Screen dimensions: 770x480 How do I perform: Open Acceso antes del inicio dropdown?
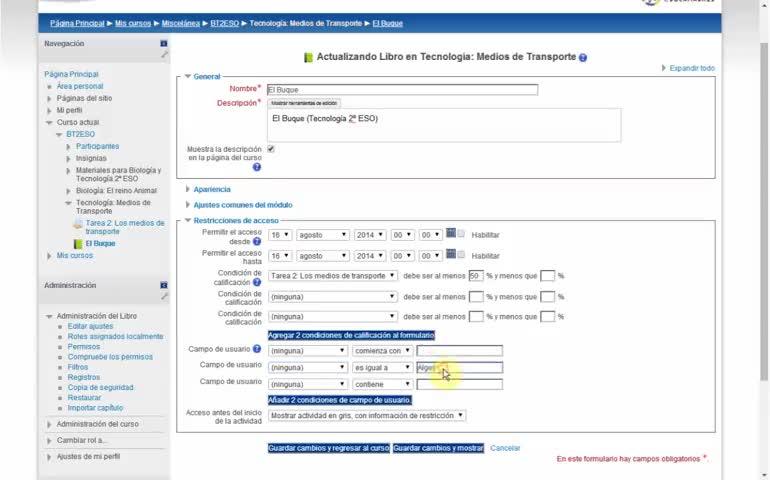[367, 416]
